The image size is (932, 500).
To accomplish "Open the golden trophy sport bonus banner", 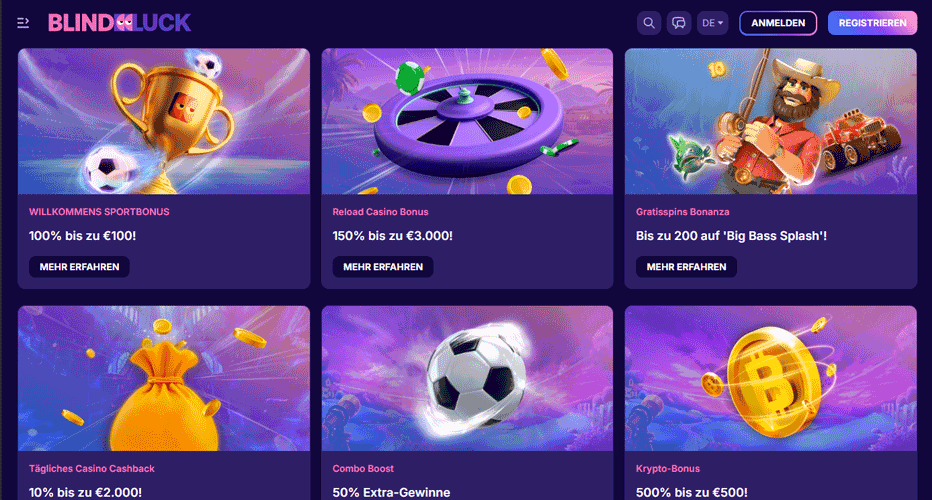I will 164,121.
